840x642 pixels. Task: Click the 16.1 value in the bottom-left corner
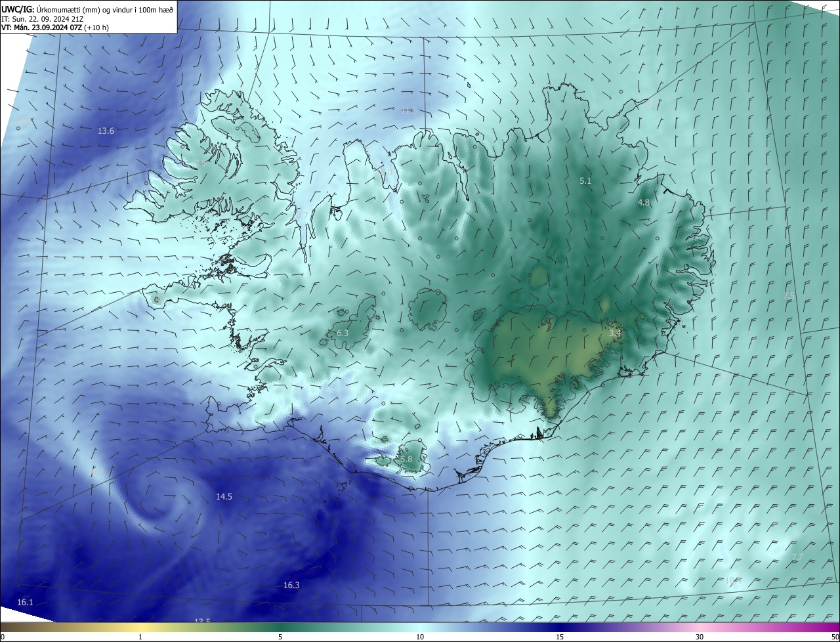(x=25, y=603)
